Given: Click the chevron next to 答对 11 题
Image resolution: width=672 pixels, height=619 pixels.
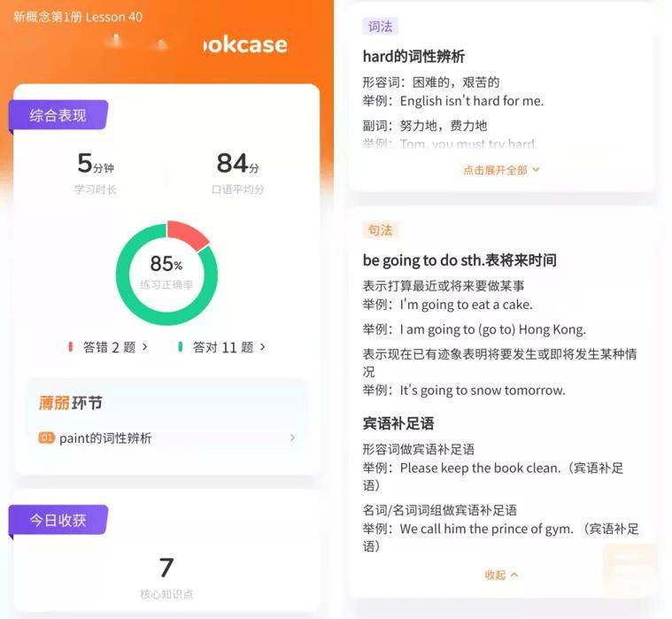Looking at the screenshot, I should [263, 346].
